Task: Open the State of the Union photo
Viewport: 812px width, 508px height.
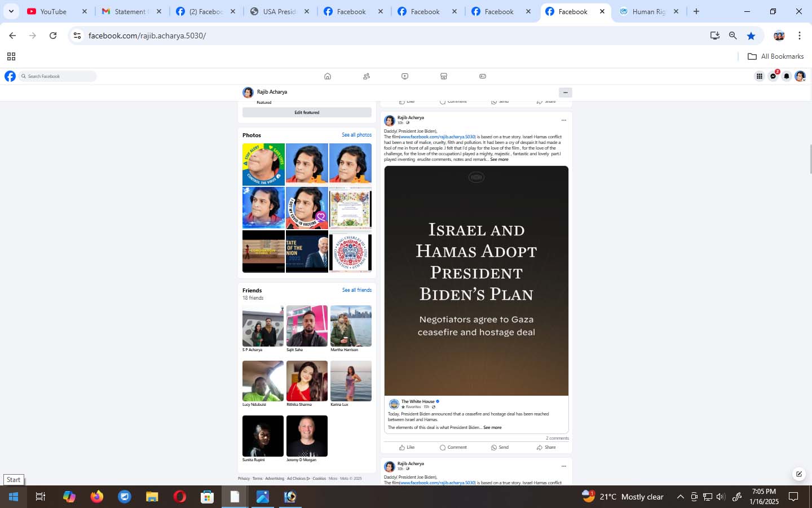Action: 307,251
